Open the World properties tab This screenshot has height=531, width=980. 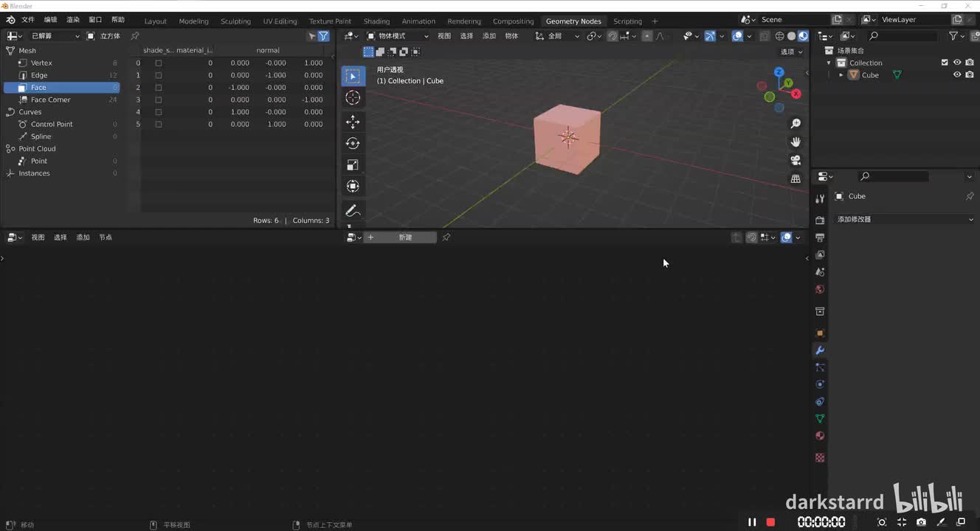click(819, 289)
